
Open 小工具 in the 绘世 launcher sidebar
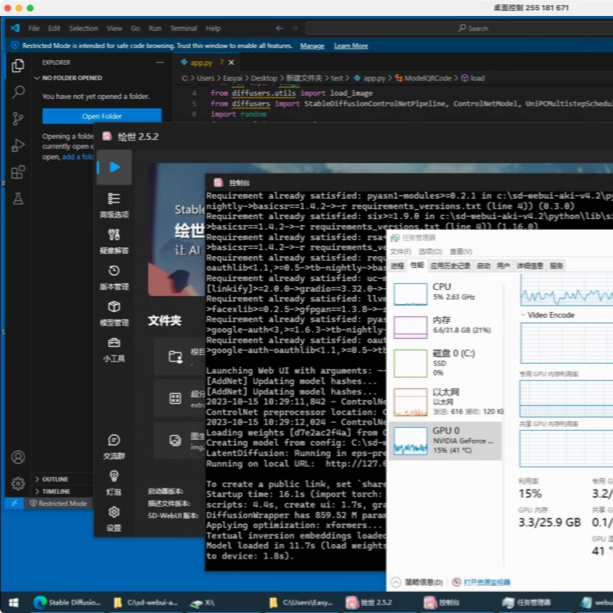click(114, 350)
